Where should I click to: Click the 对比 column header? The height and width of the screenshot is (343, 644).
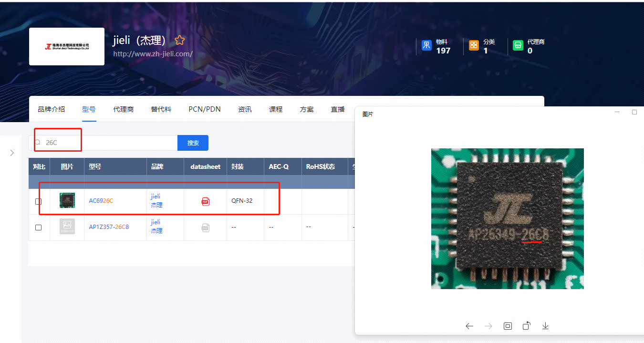click(x=39, y=166)
